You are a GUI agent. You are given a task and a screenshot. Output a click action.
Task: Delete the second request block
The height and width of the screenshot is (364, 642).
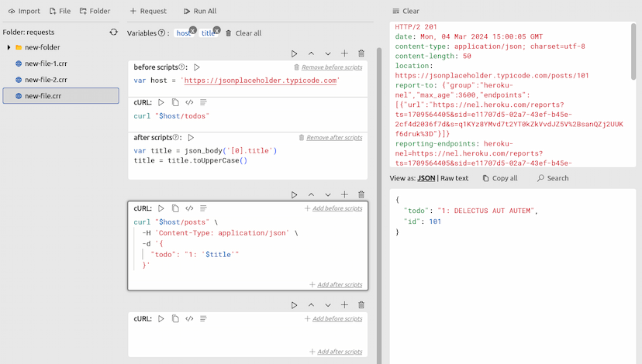361,194
